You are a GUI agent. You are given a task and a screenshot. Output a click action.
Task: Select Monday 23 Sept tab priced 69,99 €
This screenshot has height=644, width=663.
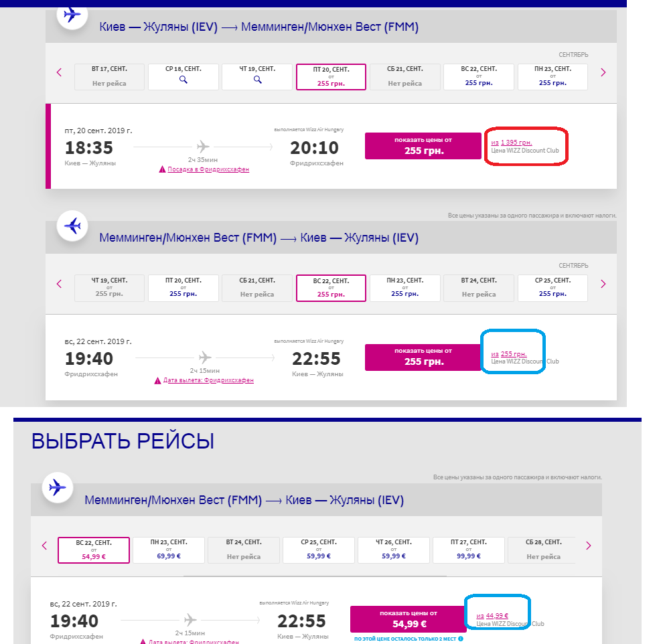pos(169,549)
